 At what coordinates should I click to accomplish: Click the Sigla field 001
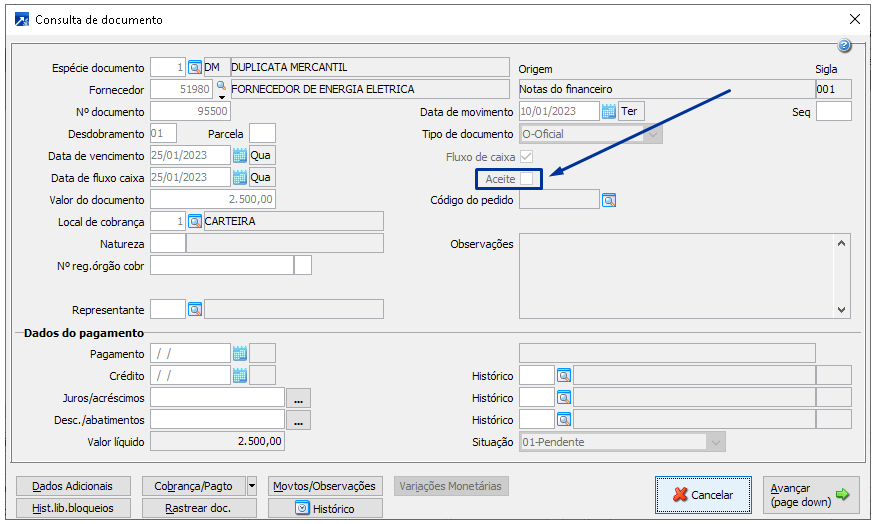834,89
